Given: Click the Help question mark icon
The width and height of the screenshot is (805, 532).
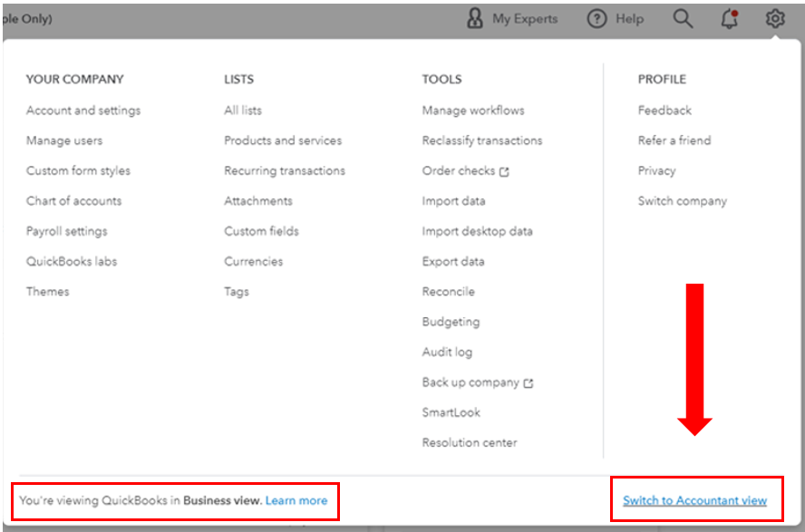Looking at the screenshot, I should coord(596,19).
